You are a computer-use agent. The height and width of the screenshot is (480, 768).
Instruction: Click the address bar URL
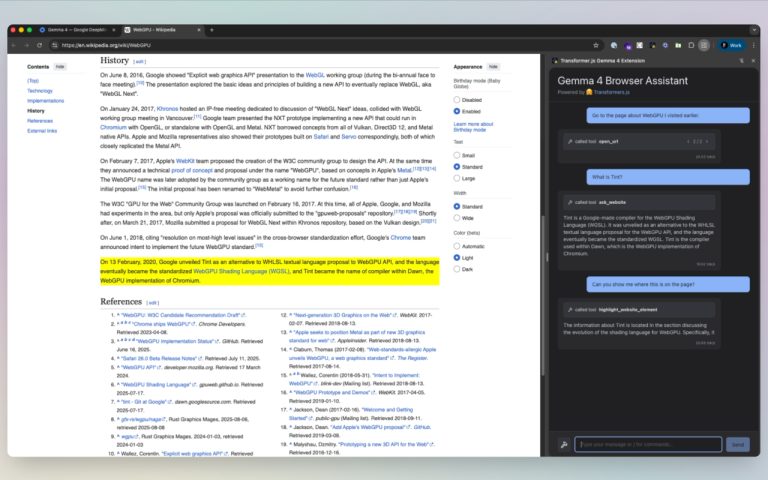[x=106, y=45]
